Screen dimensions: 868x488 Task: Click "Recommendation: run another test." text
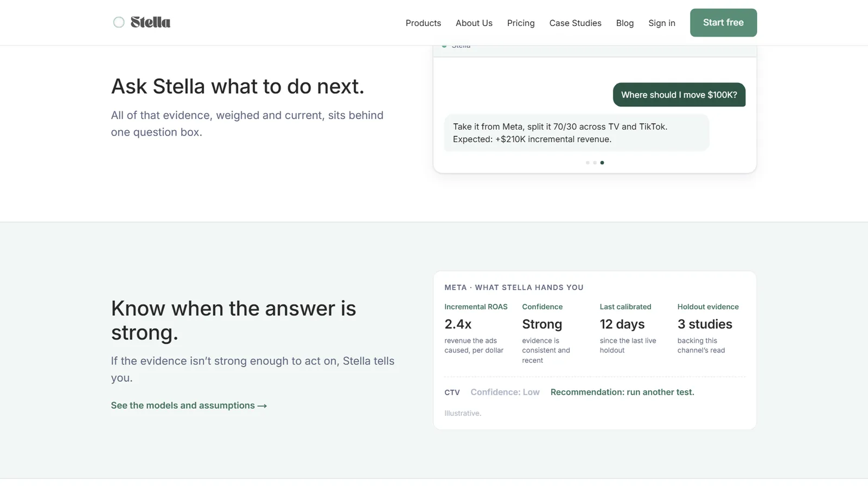coord(622,392)
